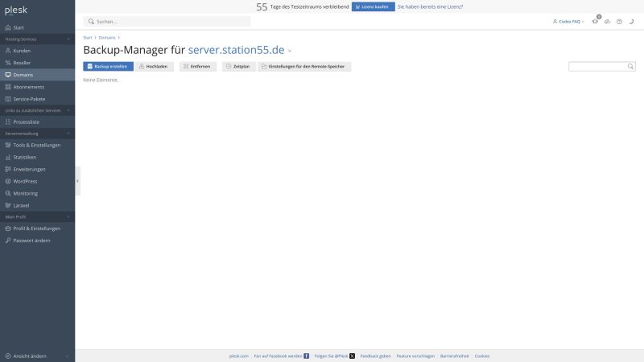Click the Facebook icon in the footer
The width and height of the screenshot is (644, 362).
click(307, 356)
